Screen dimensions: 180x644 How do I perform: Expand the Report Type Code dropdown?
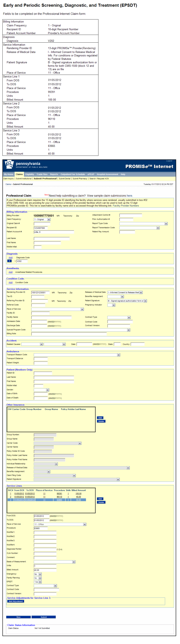166,224
